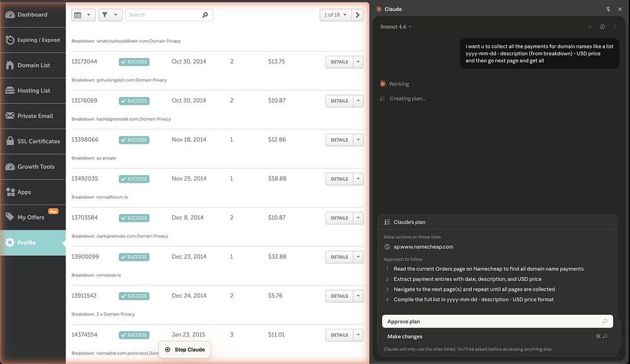Image resolution: width=630 pixels, height=364 pixels.
Task: Click Details button for order 13176069
Action: click(339, 101)
